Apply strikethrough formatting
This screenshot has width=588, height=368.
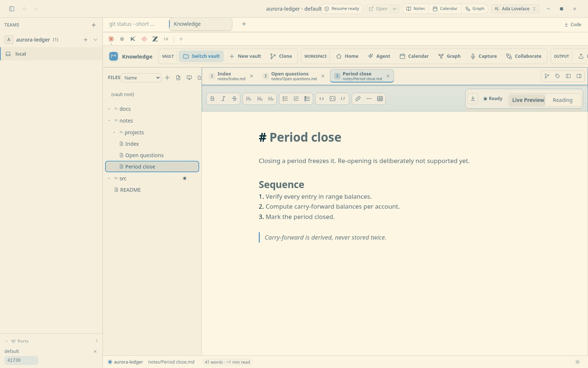coord(234,99)
